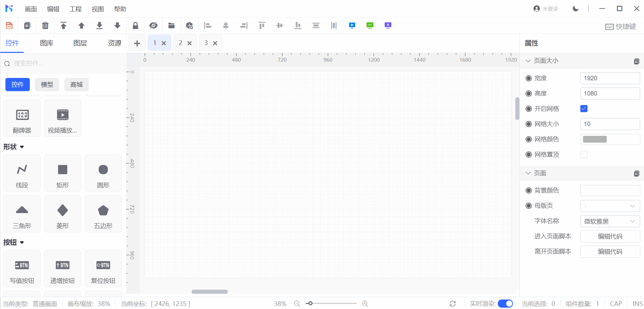Viewport: 644px width, 309px height.
Task: Open the 工程 menu
Action: coord(76,9)
